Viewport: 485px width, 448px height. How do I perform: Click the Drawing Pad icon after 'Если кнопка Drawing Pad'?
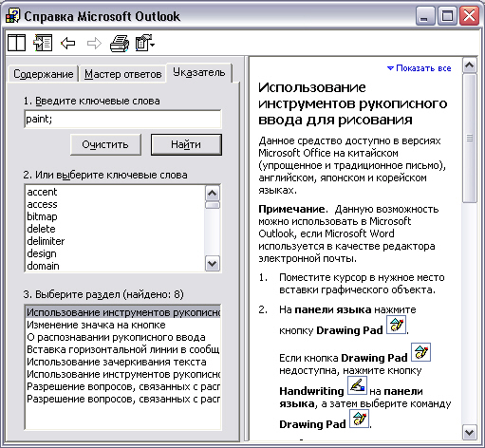420,352
